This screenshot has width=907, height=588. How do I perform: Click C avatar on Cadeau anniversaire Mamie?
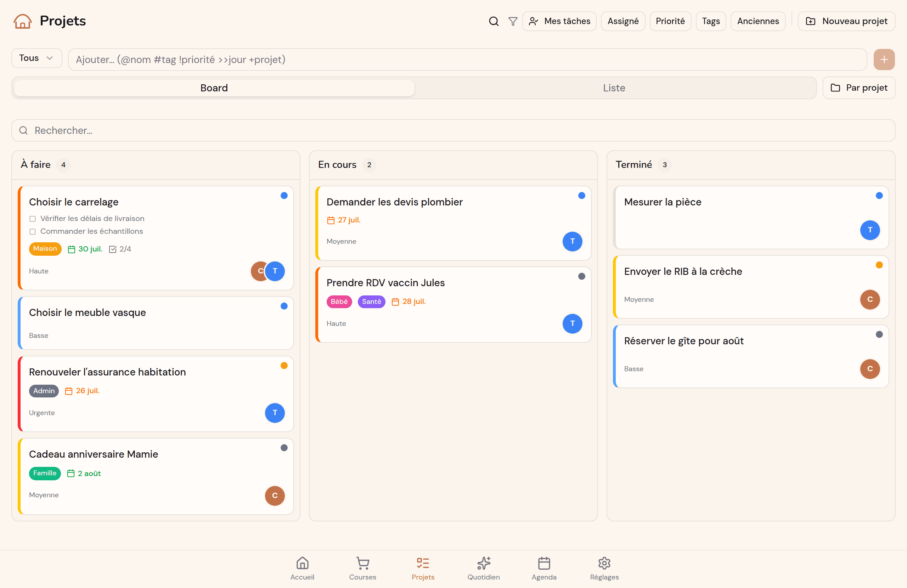tap(275, 496)
